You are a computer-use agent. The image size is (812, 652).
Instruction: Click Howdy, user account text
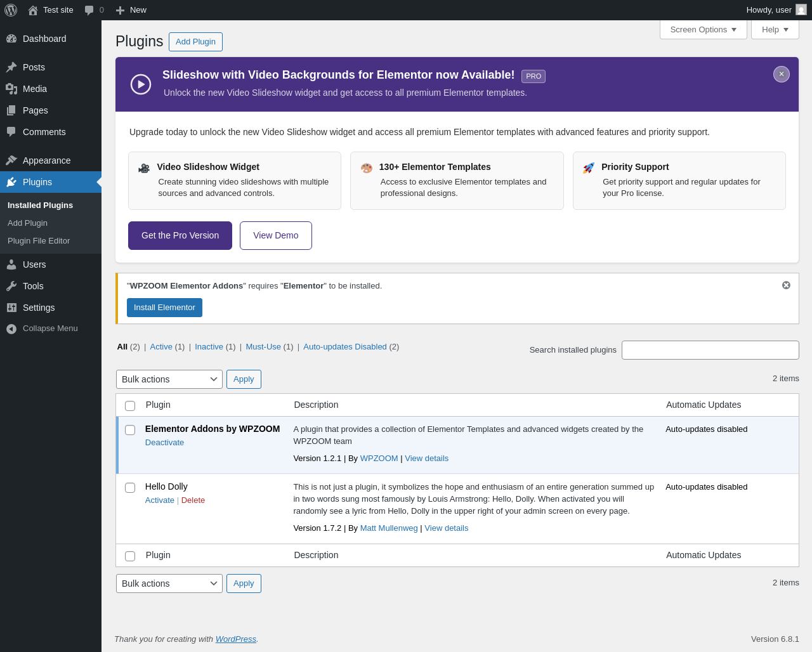pos(769,10)
